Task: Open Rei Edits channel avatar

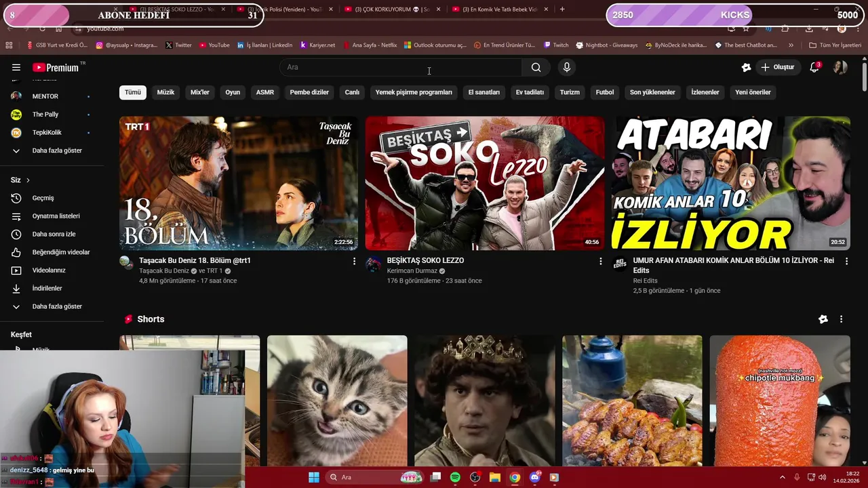Action: click(x=619, y=263)
